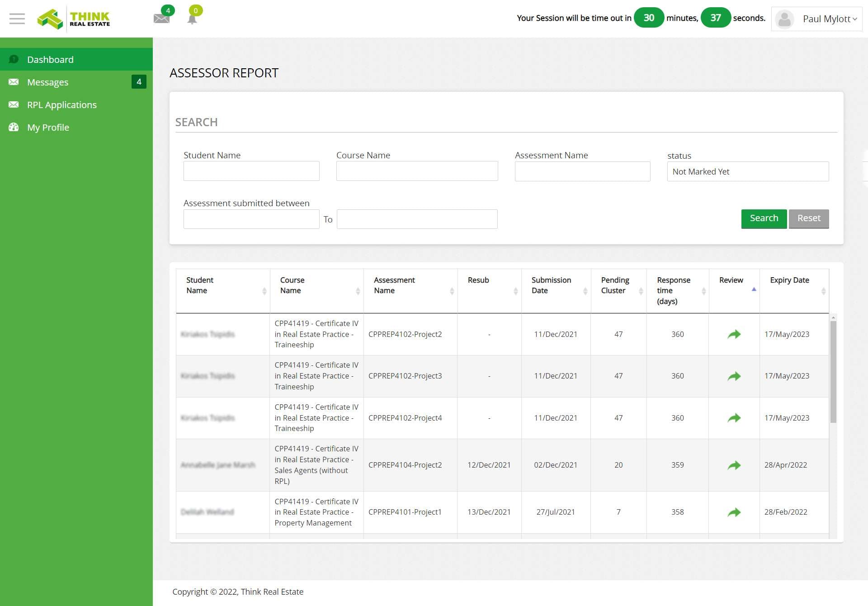Sort table by Pending Cluster column
Viewport: 868px width, 606px height.
619,291
